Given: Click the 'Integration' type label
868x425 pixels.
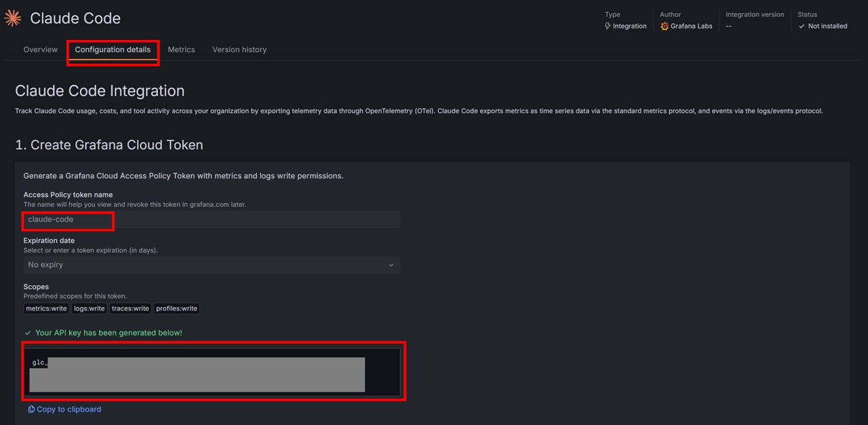Looking at the screenshot, I should click(x=630, y=26).
